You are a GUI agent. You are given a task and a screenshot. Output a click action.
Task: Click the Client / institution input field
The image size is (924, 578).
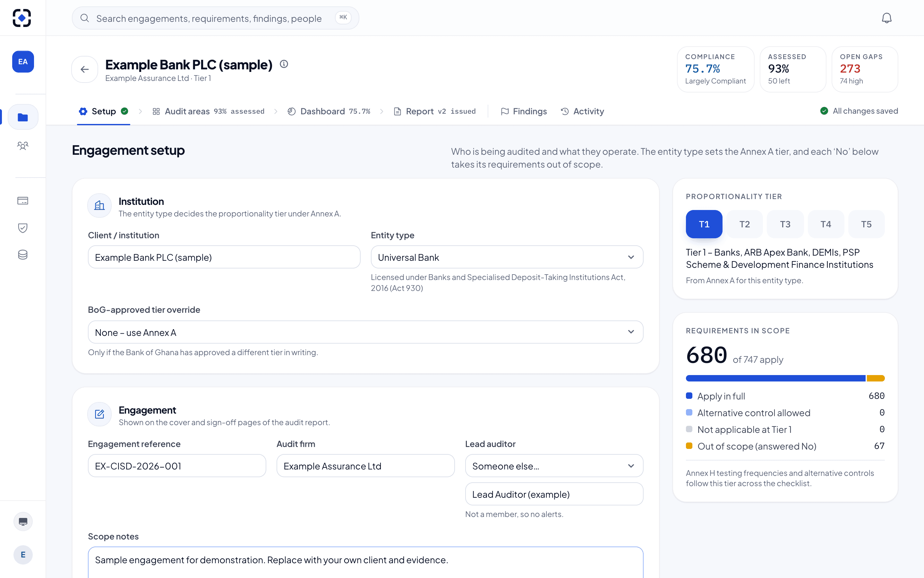click(x=224, y=257)
